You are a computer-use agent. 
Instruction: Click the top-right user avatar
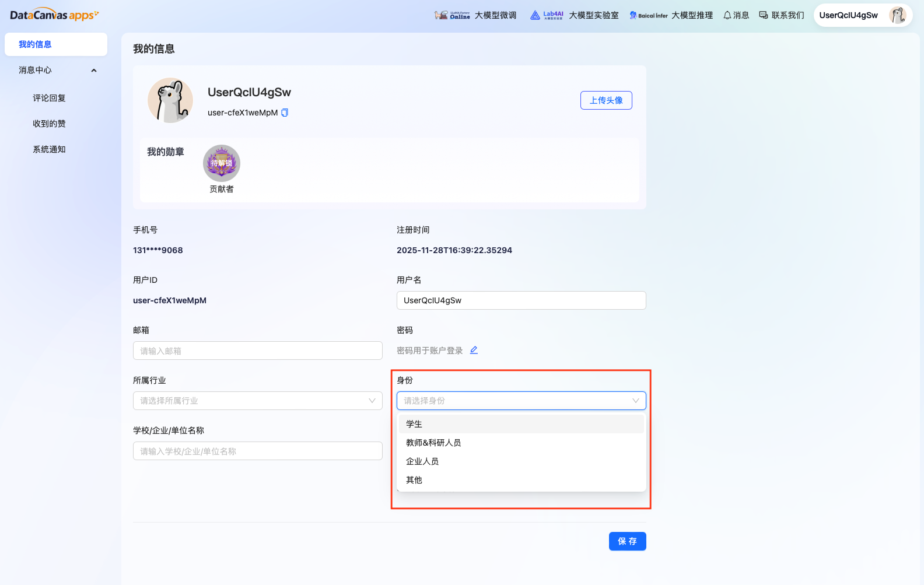(897, 15)
